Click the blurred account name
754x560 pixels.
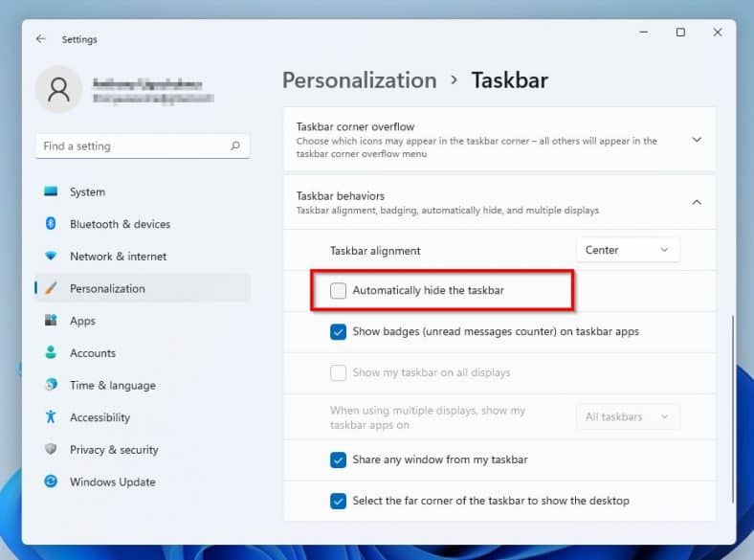147,84
